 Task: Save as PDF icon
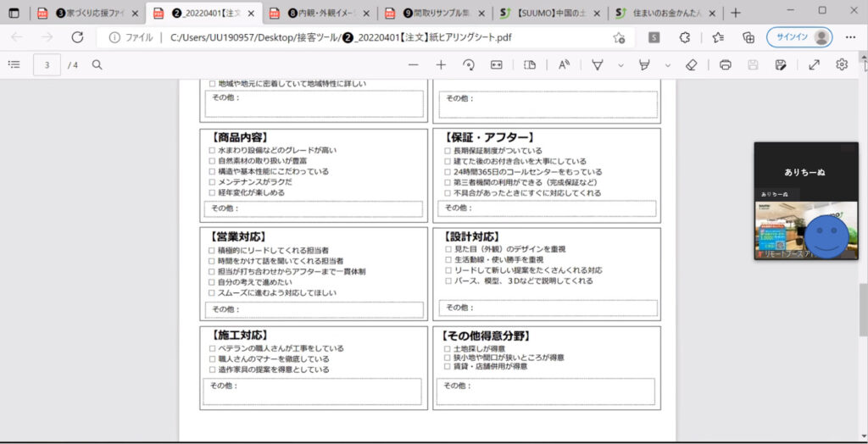tap(781, 64)
